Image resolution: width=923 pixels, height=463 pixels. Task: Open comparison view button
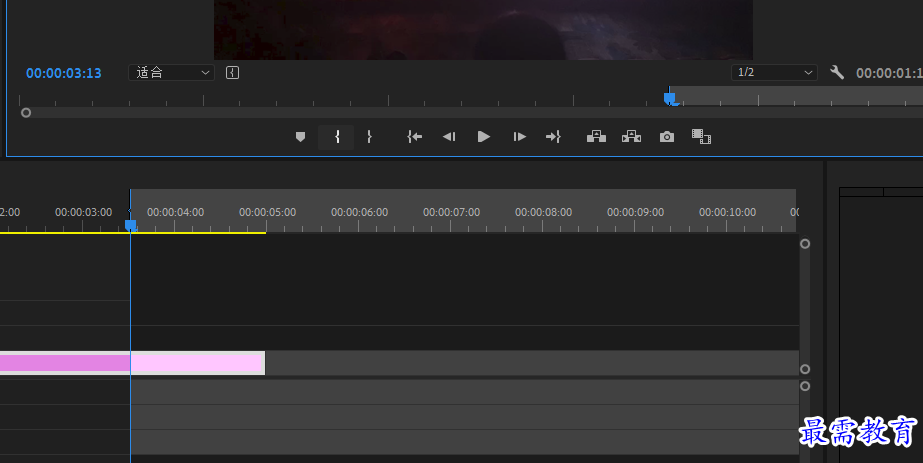[x=701, y=137]
